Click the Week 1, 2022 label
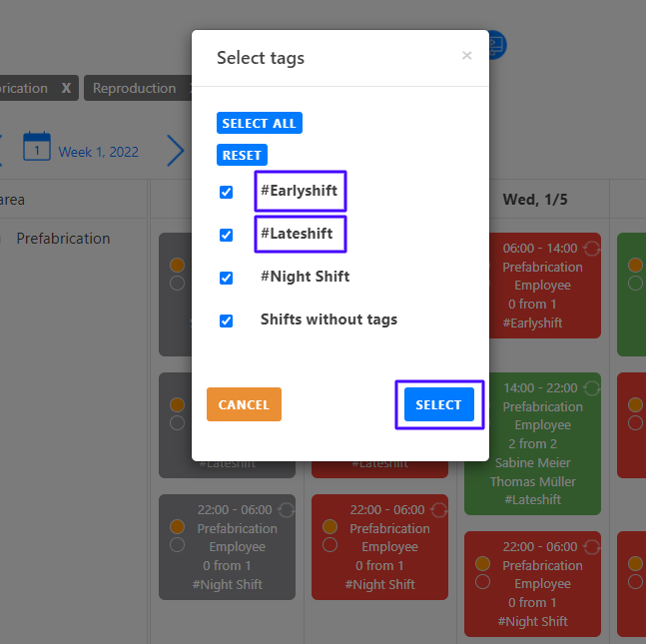This screenshot has width=646, height=644. click(98, 152)
